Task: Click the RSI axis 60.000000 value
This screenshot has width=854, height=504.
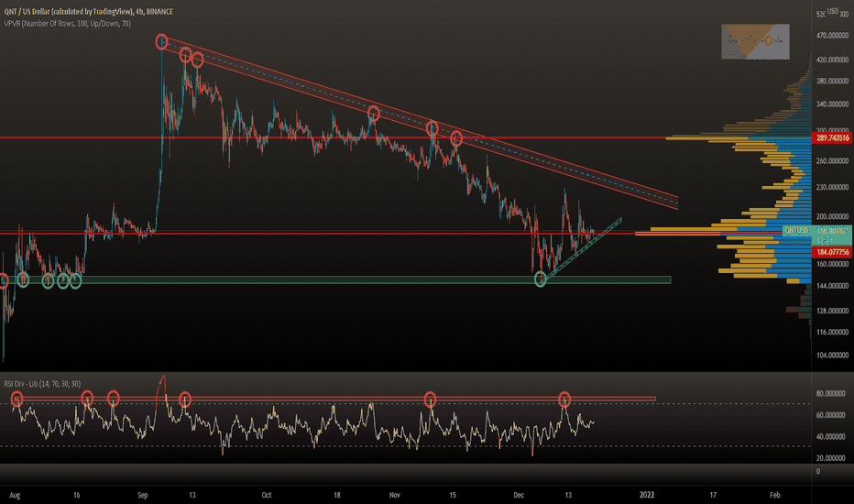Action: [830, 415]
